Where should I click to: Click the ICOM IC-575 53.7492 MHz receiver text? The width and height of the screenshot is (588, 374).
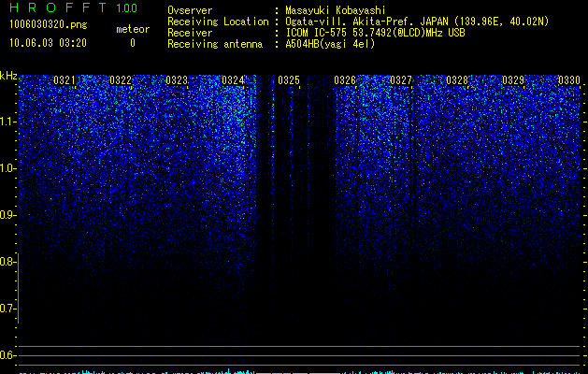click(375, 33)
